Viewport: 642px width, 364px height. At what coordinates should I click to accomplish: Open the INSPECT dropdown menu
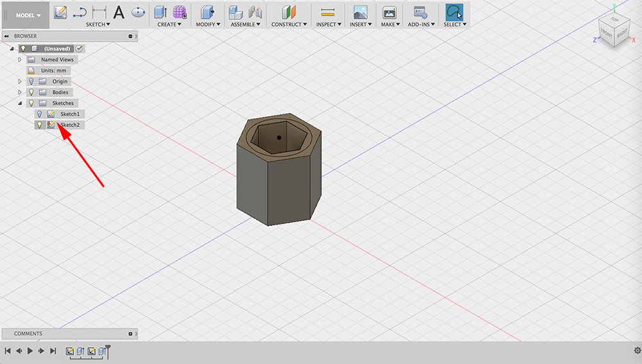pyautogui.click(x=328, y=24)
